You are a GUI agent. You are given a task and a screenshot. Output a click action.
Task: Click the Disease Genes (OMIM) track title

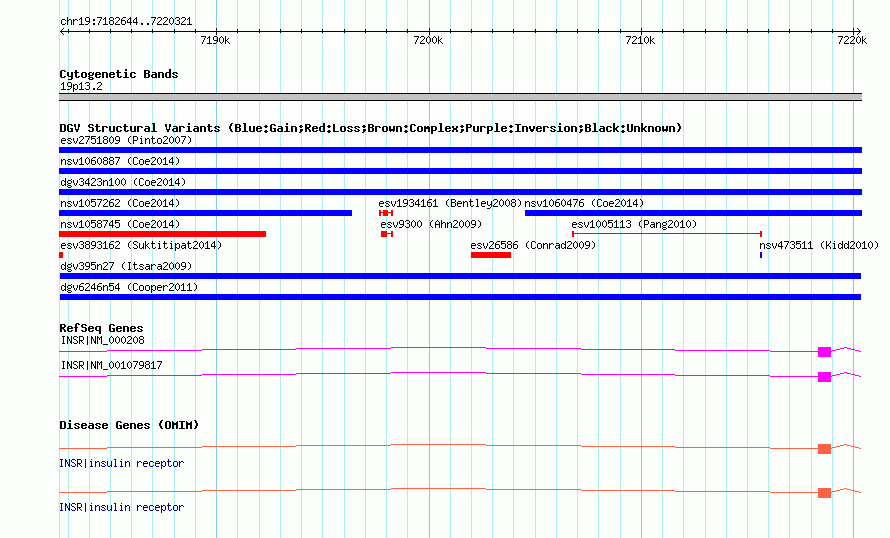[x=129, y=425]
